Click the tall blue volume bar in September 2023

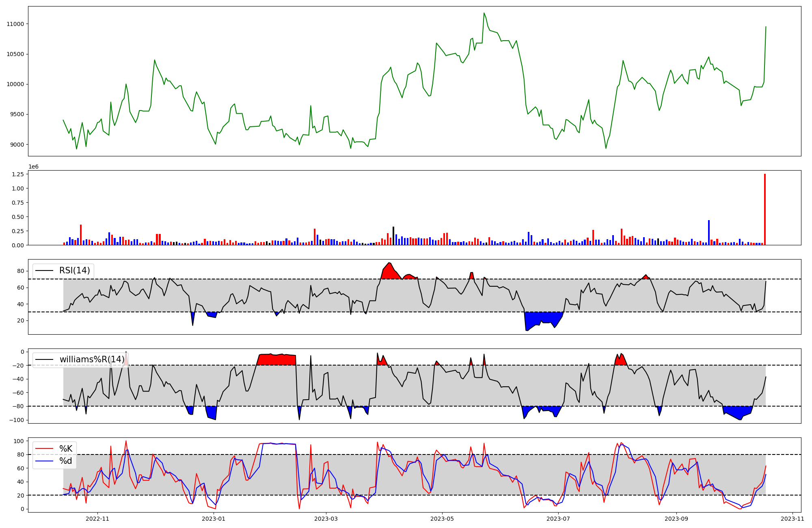709,233
